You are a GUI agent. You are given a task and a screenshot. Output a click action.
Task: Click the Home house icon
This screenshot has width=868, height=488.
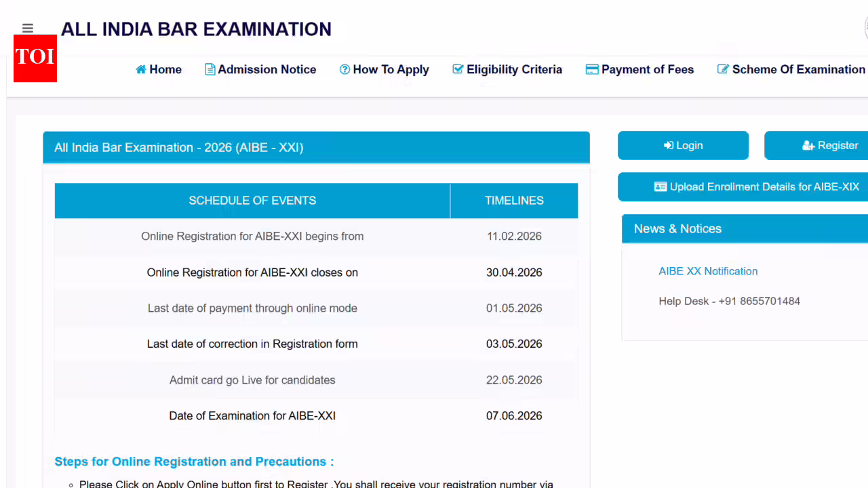[x=141, y=69]
